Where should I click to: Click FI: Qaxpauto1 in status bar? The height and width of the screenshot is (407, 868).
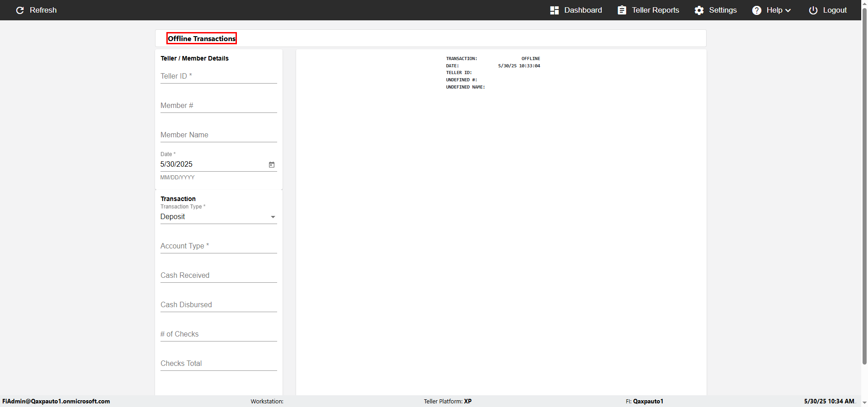click(x=645, y=401)
